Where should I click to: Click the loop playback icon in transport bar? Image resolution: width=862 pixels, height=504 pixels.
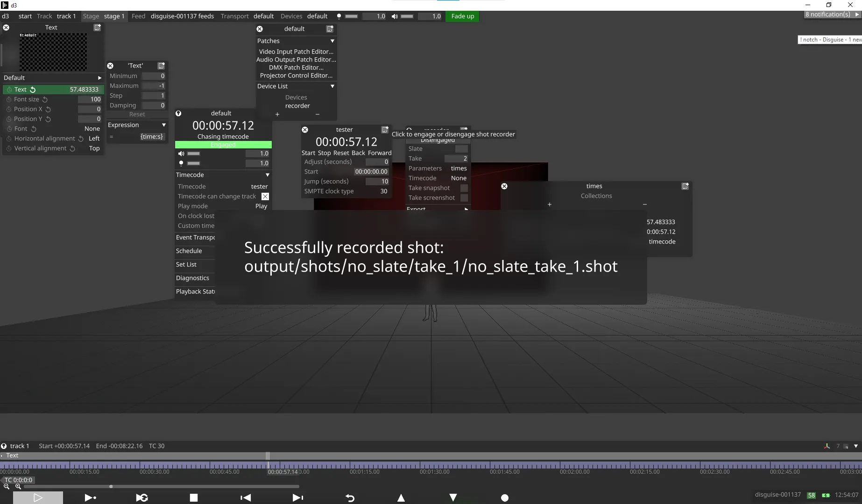pyautogui.click(x=142, y=497)
